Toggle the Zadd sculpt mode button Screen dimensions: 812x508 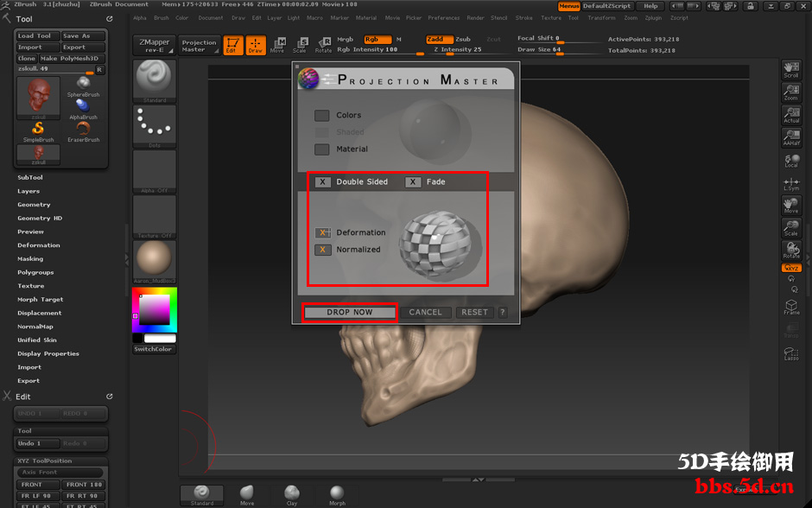coord(439,40)
